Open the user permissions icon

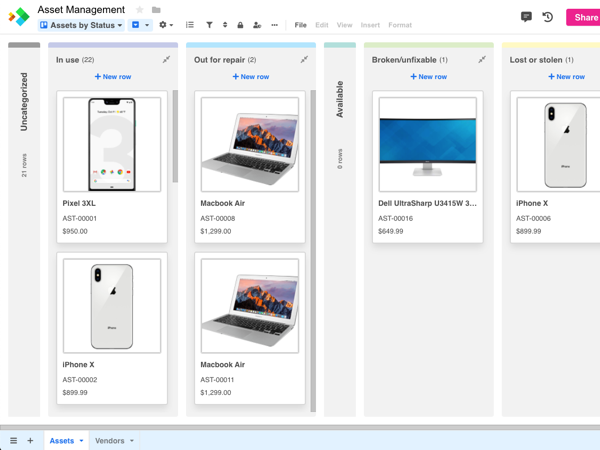257,25
